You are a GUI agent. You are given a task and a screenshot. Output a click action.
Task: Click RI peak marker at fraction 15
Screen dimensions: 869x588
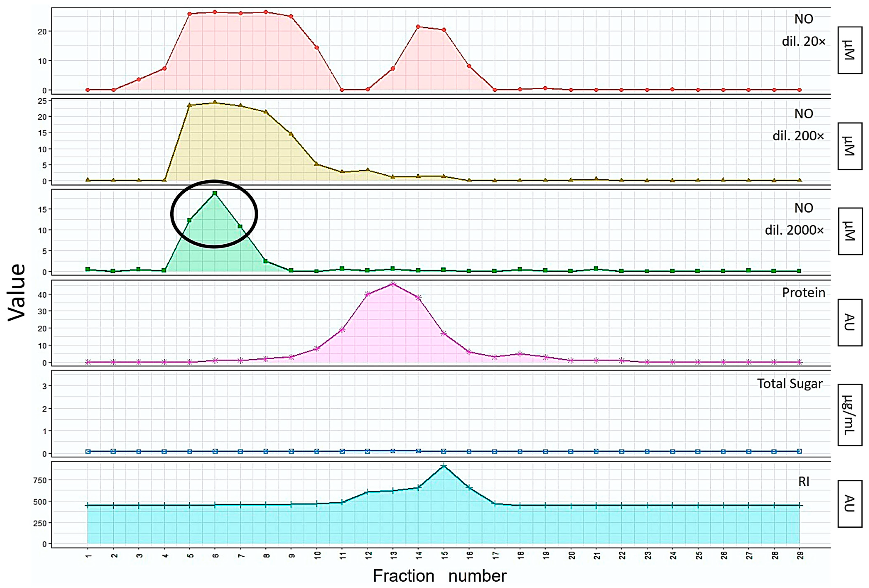click(x=444, y=466)
